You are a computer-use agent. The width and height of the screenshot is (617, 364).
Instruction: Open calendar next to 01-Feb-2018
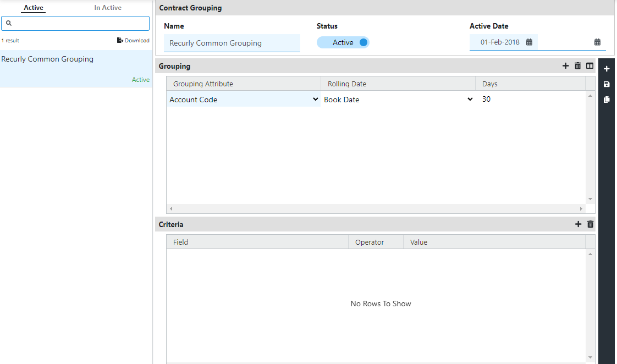point(529,42)
